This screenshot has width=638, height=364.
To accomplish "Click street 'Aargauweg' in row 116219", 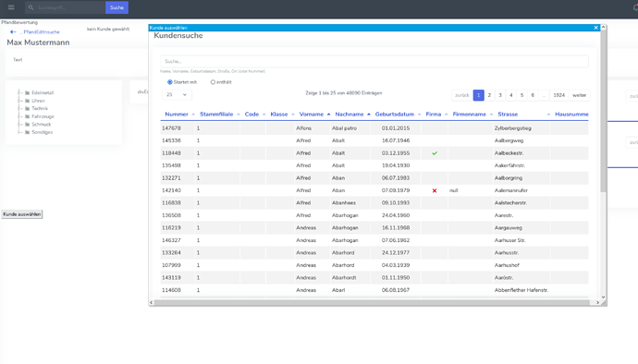I will tap(509, 228).
